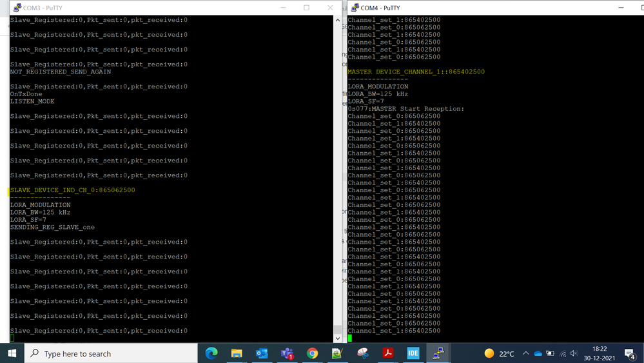644x363 pixels.
Task: Click LORA_MODULATION line in COM3
Action: tap(40, 205)
